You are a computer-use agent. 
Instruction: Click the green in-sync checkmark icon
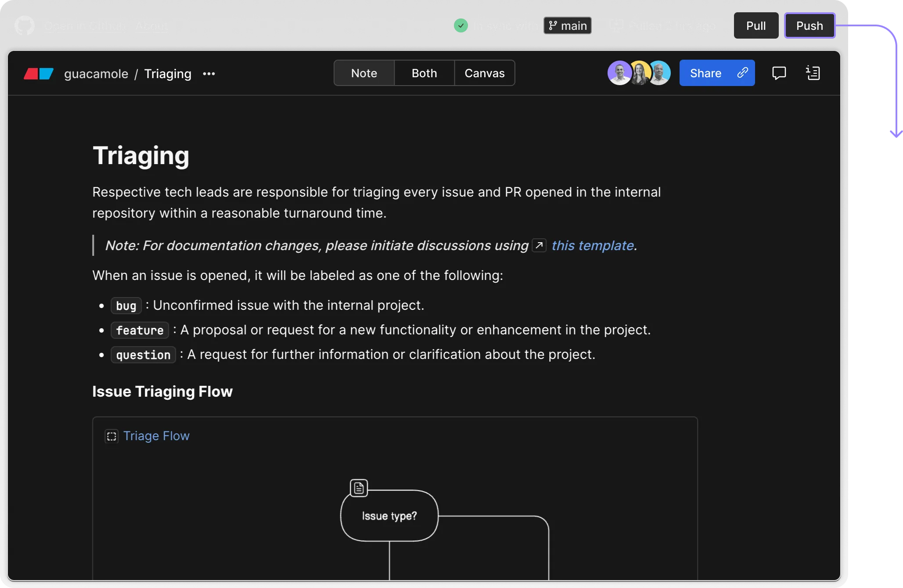(460, 25)
